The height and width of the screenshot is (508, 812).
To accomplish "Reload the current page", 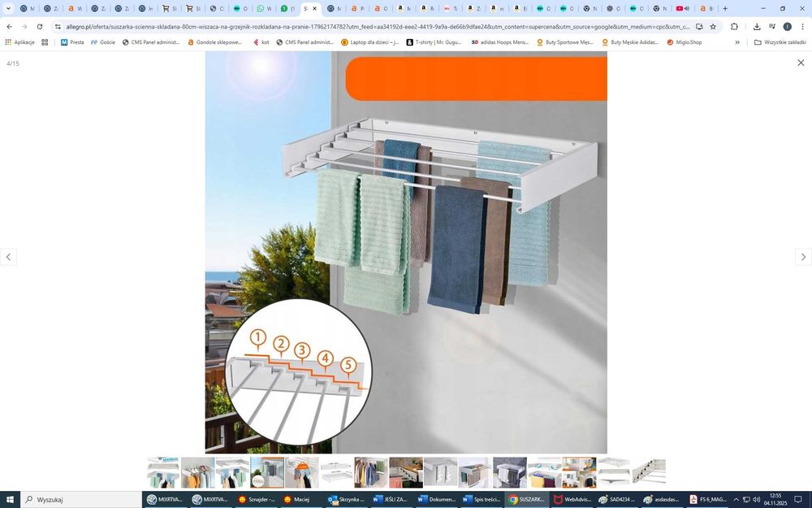I will pyautogui.click(x=39, y=27).
